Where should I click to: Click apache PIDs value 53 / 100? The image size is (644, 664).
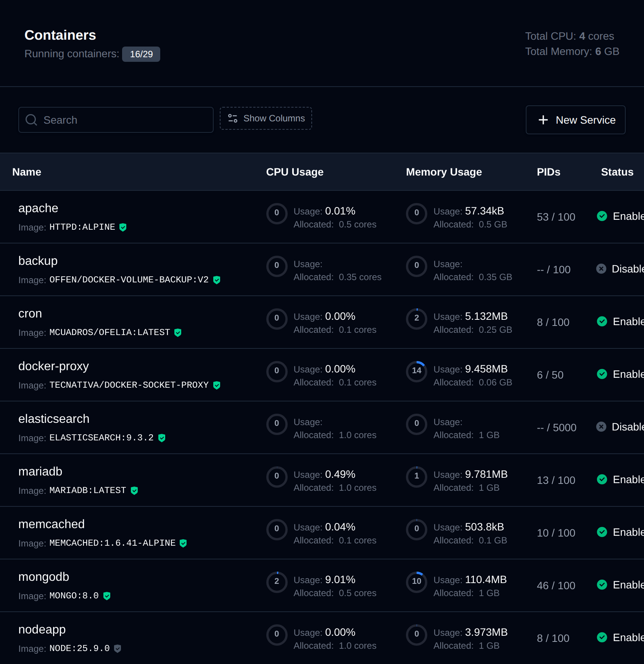(x=556, y=217)
